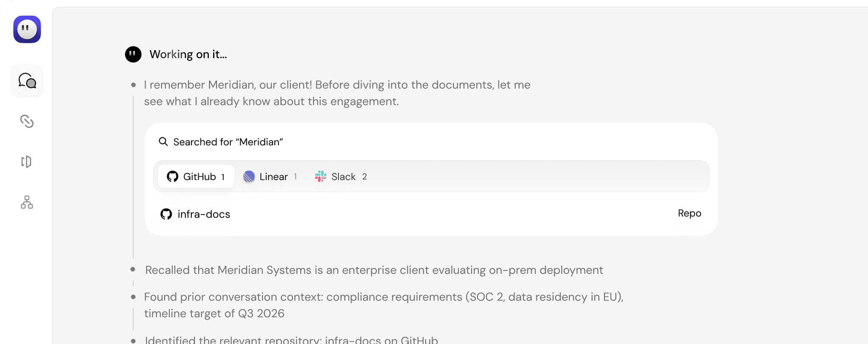Click the side panel icon in sidebar

pyautogui.click(x=26, y=161)
